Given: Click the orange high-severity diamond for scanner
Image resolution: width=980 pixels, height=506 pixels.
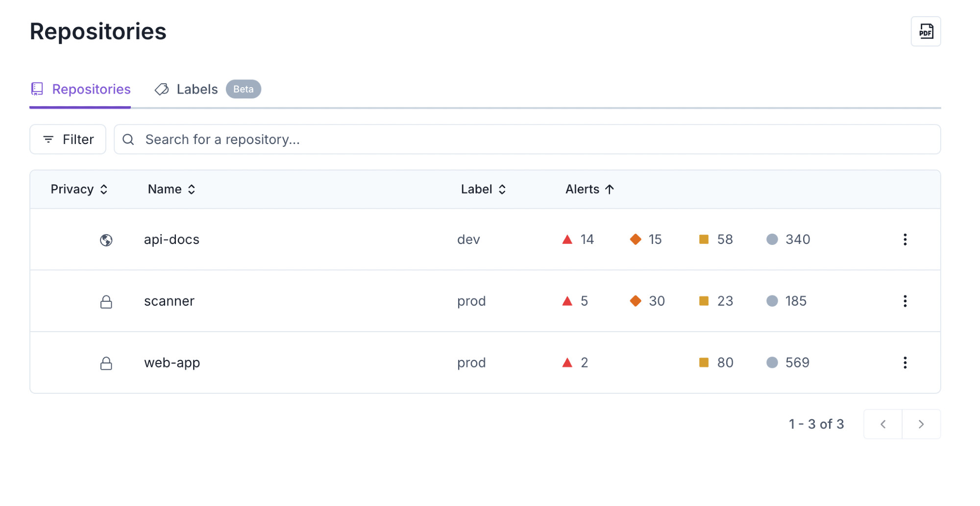Looking at the screenshot, I should [x=636, y=301].
